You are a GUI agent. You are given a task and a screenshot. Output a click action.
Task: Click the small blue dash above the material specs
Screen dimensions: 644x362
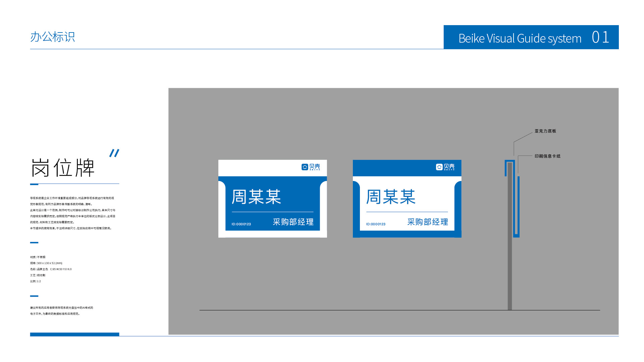34,242
